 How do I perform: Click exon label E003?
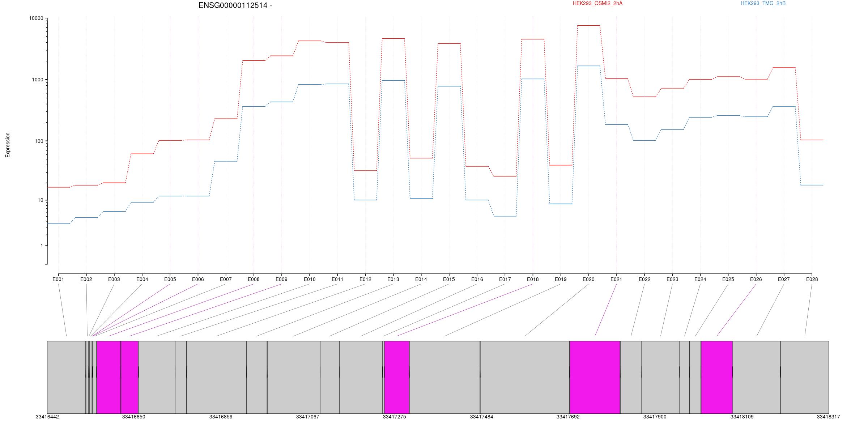(114, 279)
